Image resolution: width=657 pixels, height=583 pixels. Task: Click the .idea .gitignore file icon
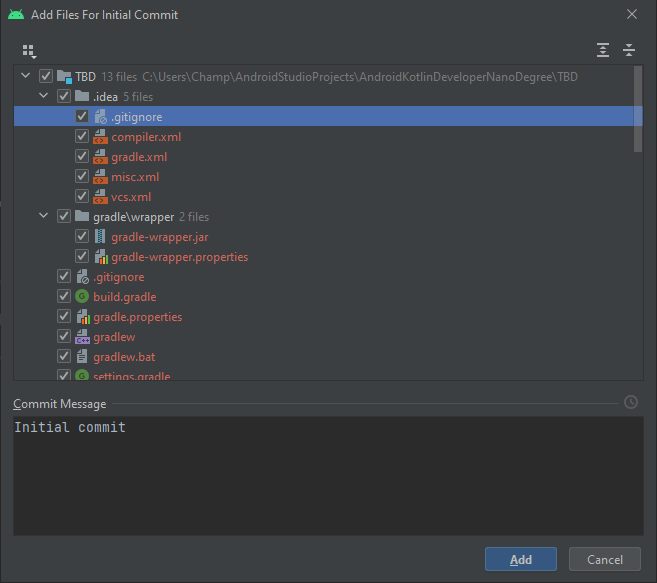click(x=101, y=117)
